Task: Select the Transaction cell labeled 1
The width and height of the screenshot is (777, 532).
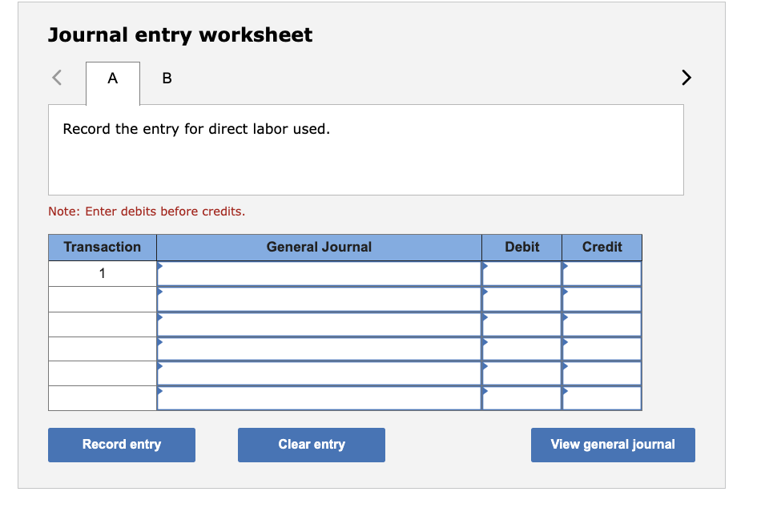Action: pyautogui.click(x=101, y=273)
